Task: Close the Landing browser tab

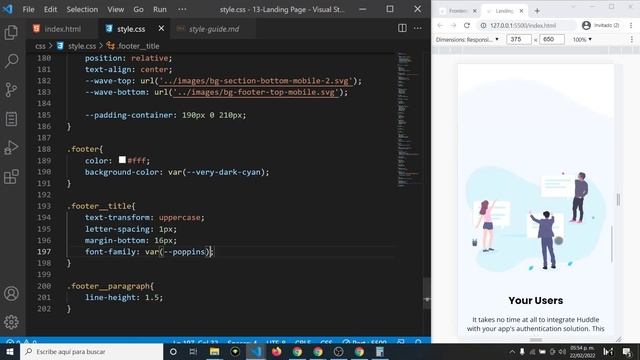Action: tap(521, 11)
